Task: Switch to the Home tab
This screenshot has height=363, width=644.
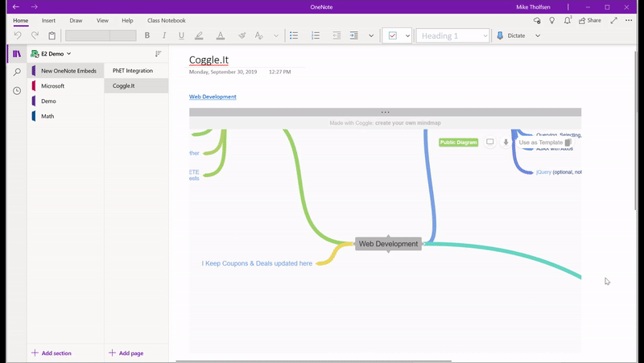Action: pos(21,21)
